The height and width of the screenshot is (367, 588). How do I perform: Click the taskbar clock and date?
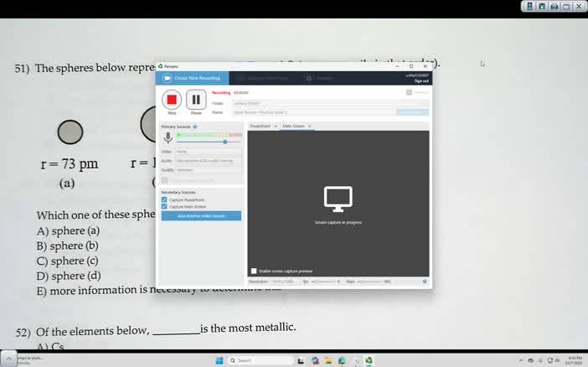(574, 360)
